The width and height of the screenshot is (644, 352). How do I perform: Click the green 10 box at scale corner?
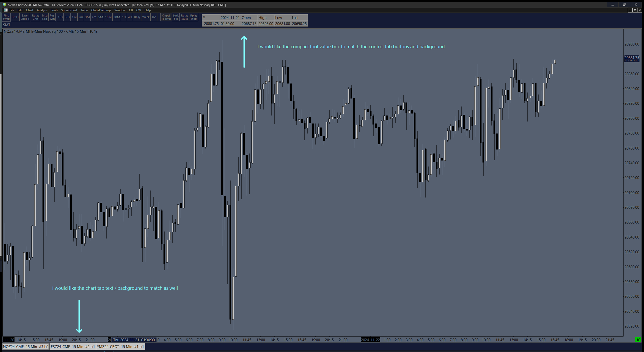coord(638,340)
